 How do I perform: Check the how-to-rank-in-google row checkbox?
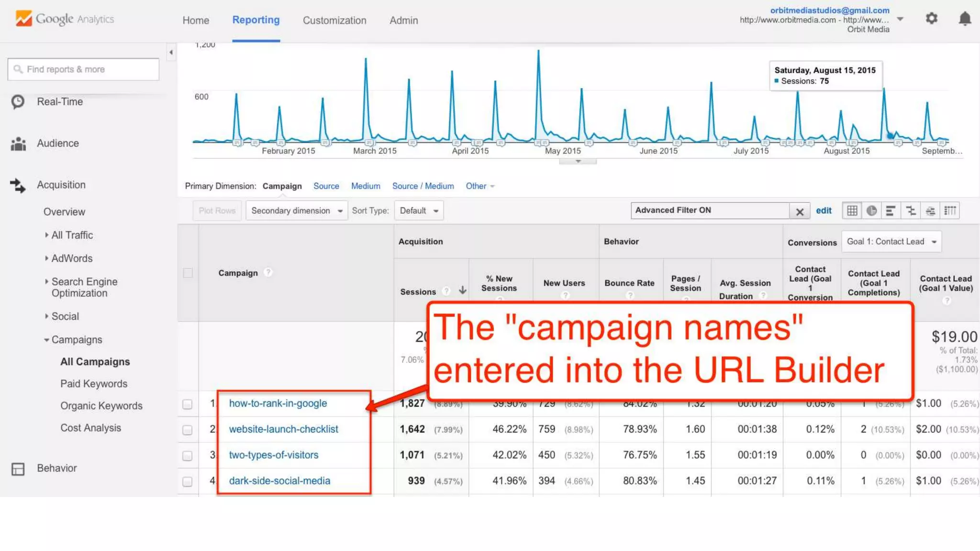188,404
